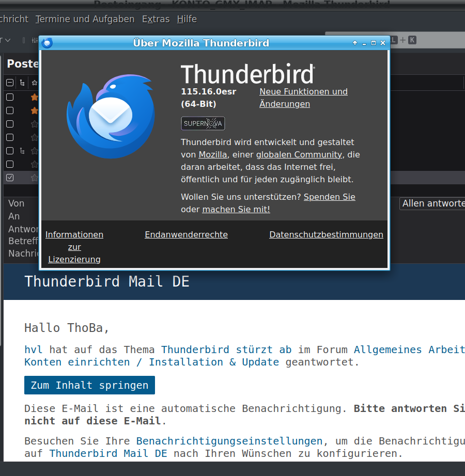The height and width of the screenshot is (476, 465).
Task: Open the Termine und Aufgaben menu
Action: point(85,19)
